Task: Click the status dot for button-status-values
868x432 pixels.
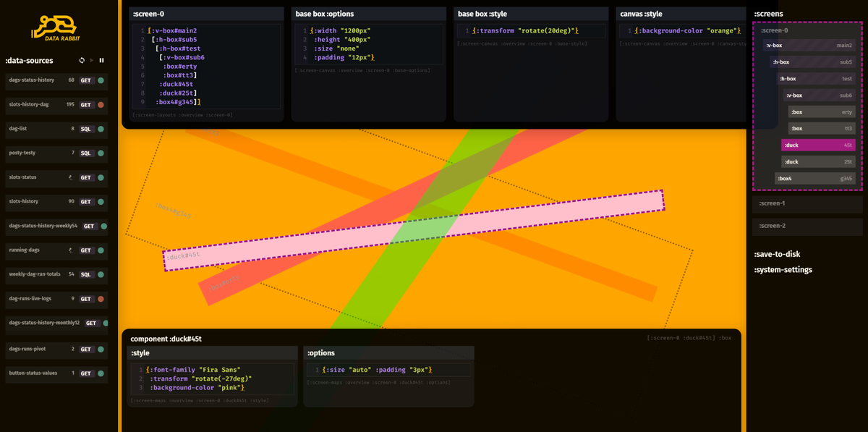Action: tap(101, 373)
